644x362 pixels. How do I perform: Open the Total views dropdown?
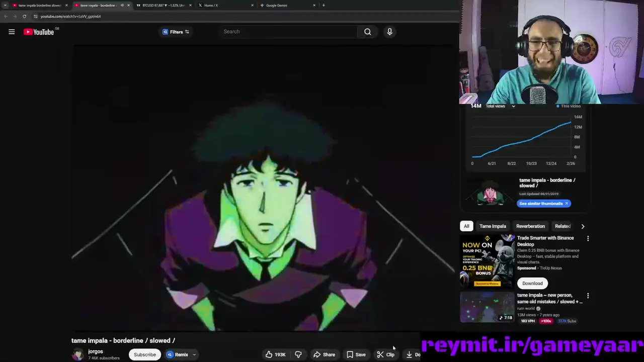point(500,106)
